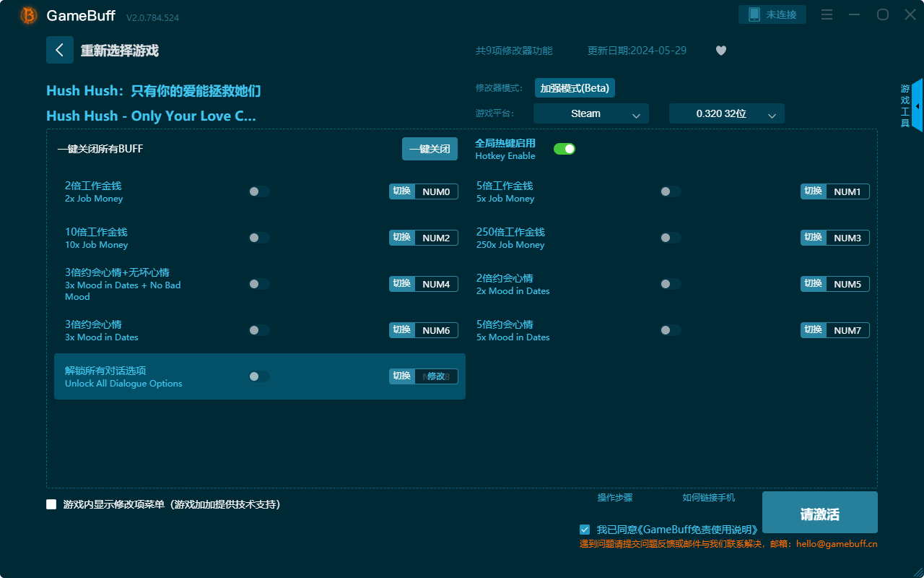Select the enhanced mode (Beta) option
The width and height of the screenshot is (924, 578).
[x=575, y=88]
